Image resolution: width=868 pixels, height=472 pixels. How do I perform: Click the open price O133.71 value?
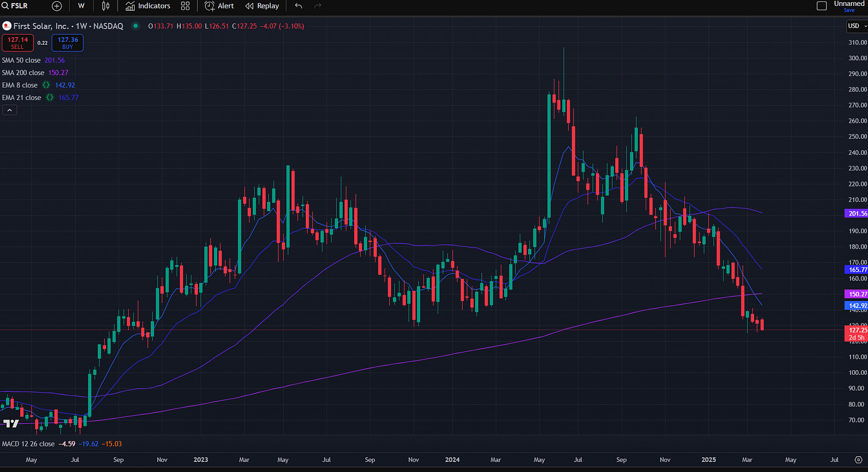160,26
